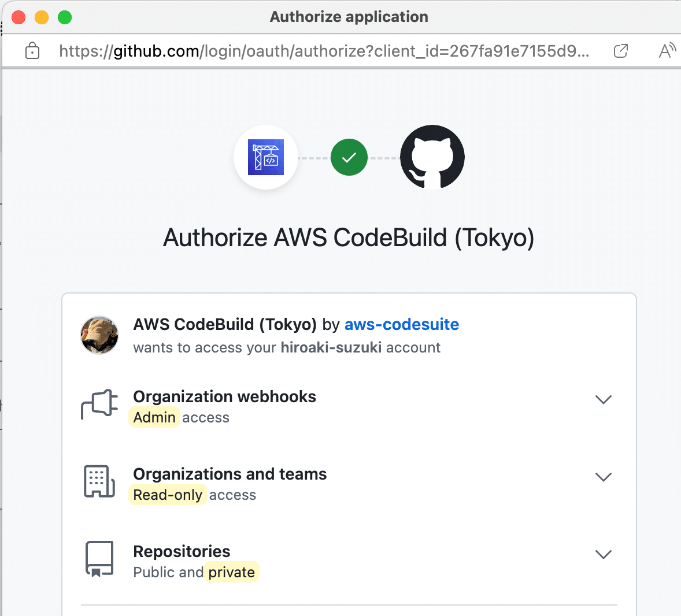Click the Repositories bookmark icon
This screenshot has width=681, height=616.
click(x=99, y=559)
